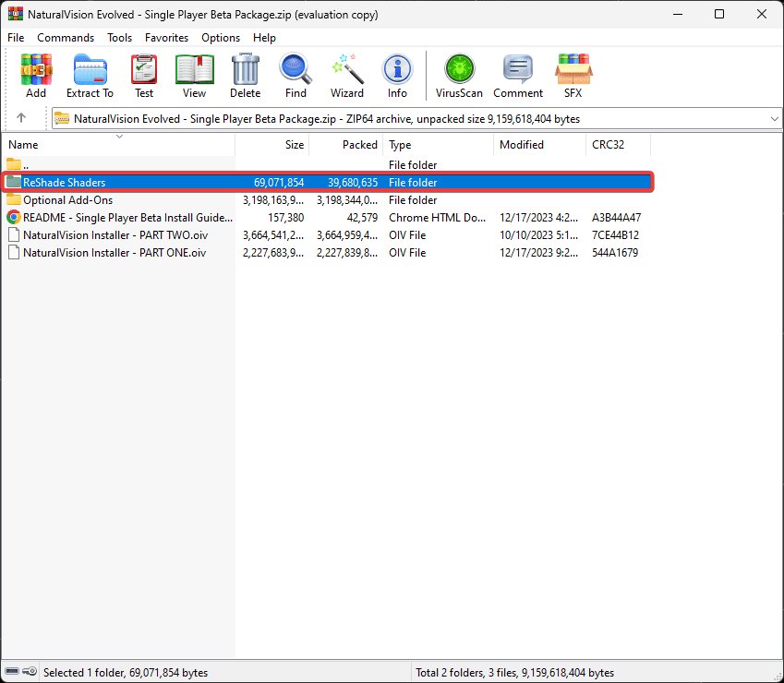Create SFX self-extracting archive
This screenshot has height=683, width=784.
pyautogui.click(x=573, y=76)
